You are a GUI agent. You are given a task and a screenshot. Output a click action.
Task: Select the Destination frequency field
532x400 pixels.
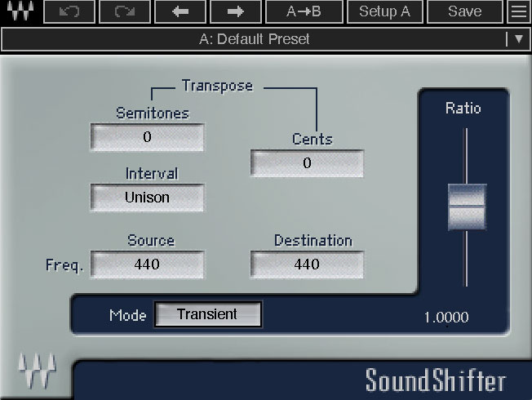coord(307,264)
